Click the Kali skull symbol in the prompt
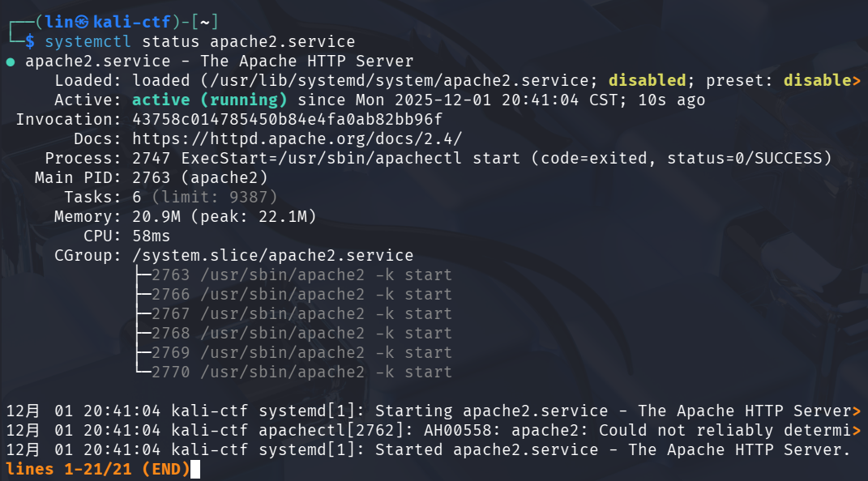 point(82,22)
